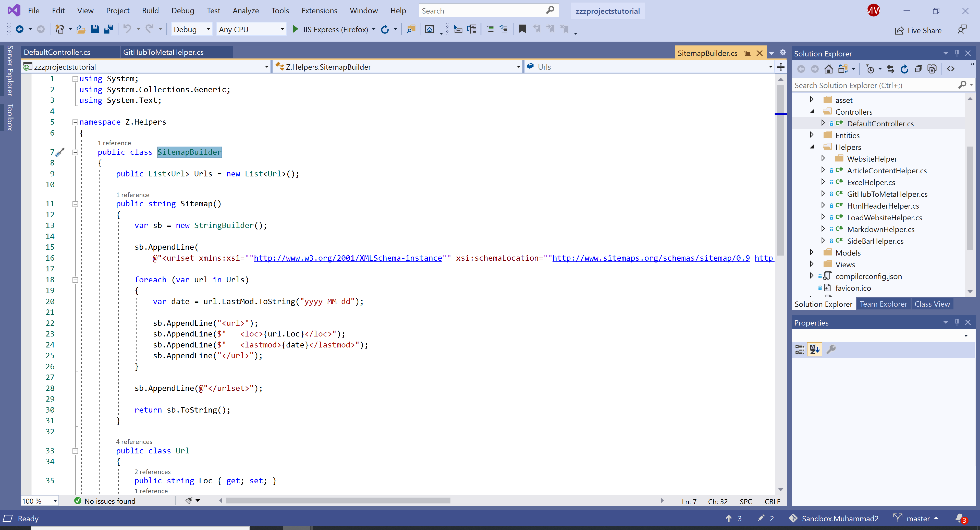Click the horizontal editor scrollbar thumb

[338, 501]
